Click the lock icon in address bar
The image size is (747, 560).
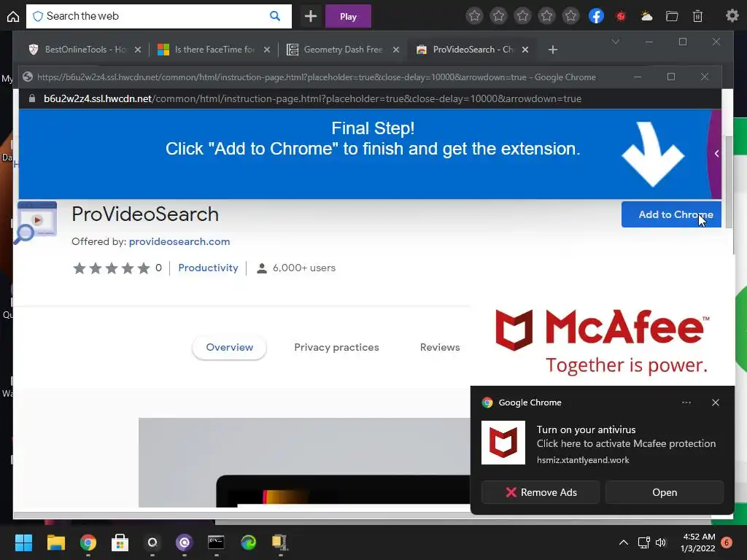(32, 98)
